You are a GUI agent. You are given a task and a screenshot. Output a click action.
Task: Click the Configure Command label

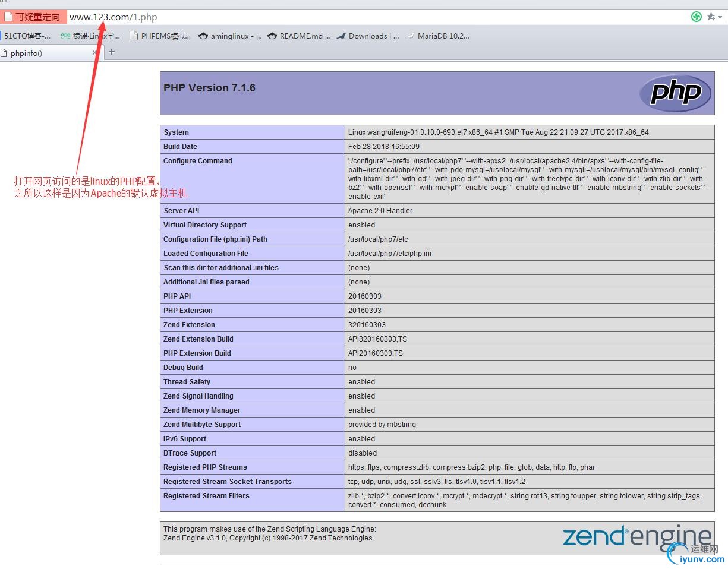(x=198, y=161)
